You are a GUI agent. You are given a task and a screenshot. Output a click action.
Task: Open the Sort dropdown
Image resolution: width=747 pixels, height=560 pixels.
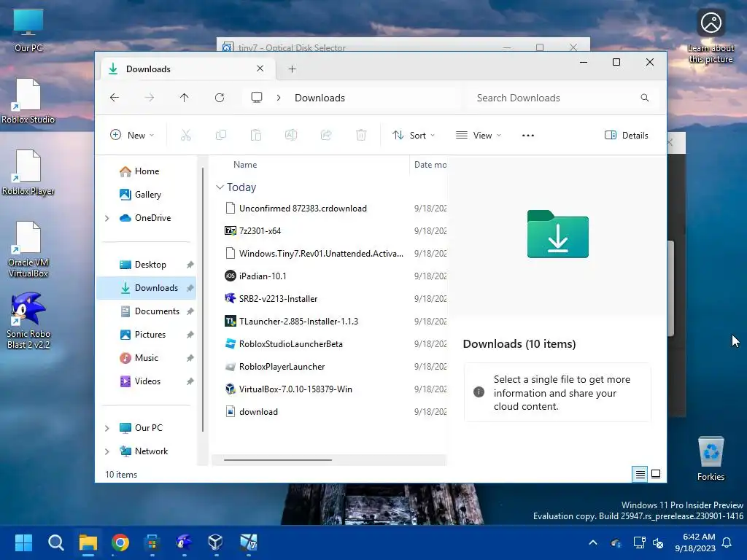413,135
